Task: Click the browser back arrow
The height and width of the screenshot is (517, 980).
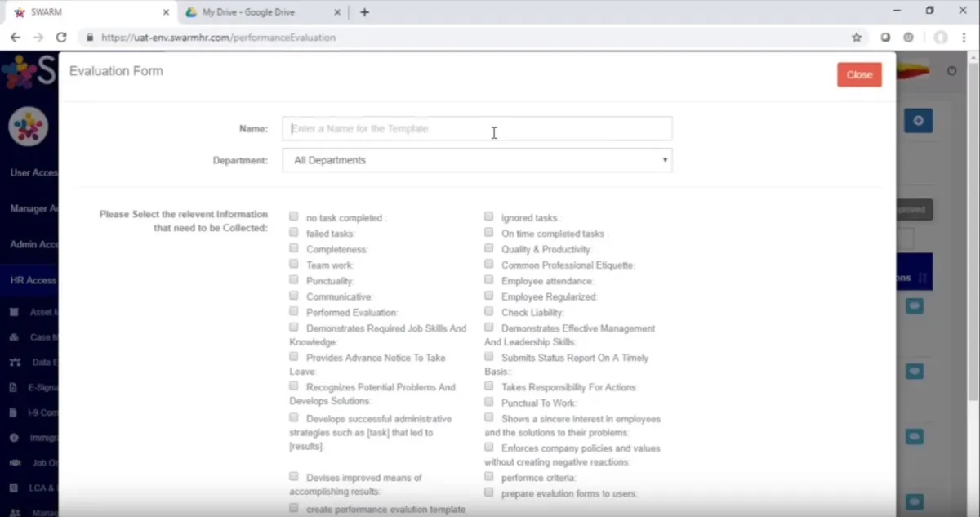Action: [16, 38]
